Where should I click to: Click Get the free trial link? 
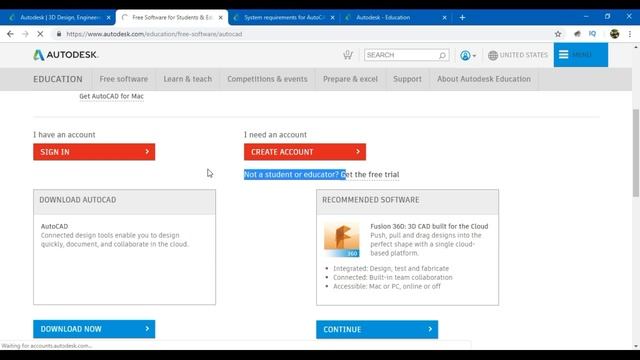tap(370, 175)
